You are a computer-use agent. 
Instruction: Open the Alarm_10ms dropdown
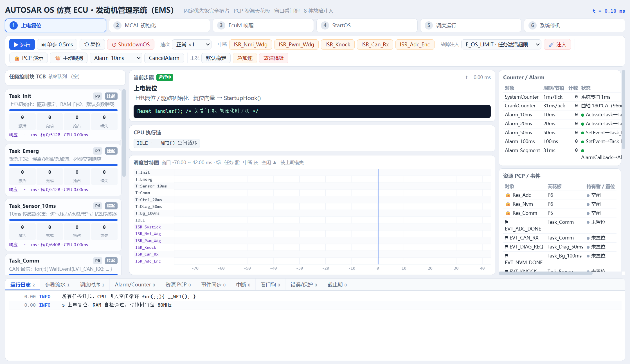[x=116, y=58]
